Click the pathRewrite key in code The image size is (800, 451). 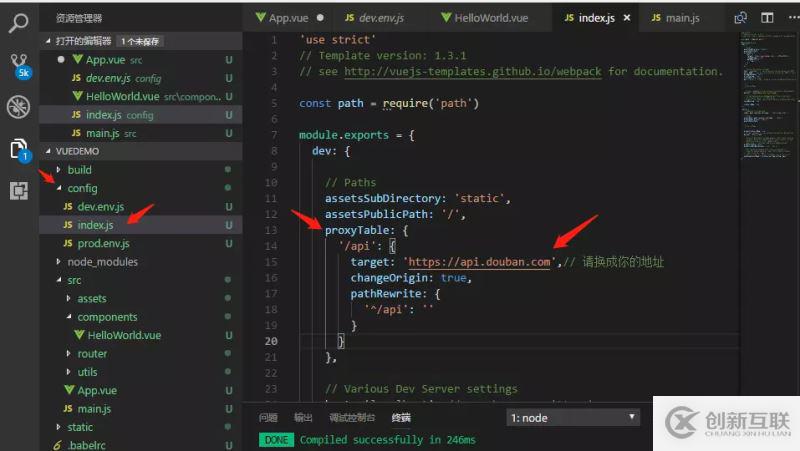[x=385, y=294]
